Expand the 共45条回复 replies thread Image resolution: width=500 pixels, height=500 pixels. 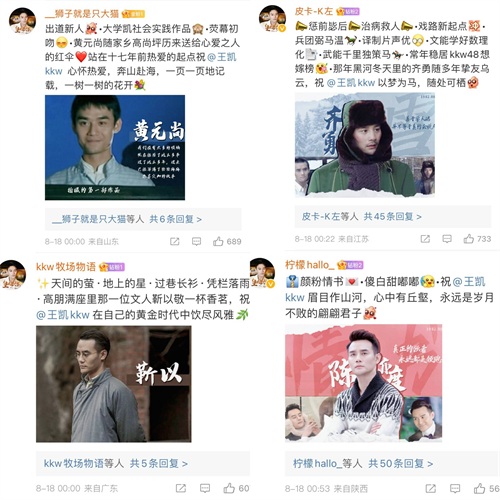pyautogui.click(x=393, y=217)
